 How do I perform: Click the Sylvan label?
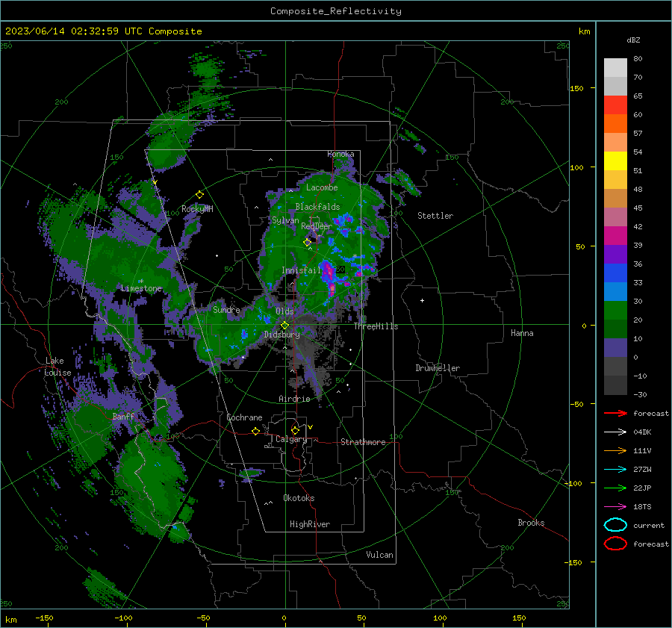pyautogui.click(x=285, y=220)
